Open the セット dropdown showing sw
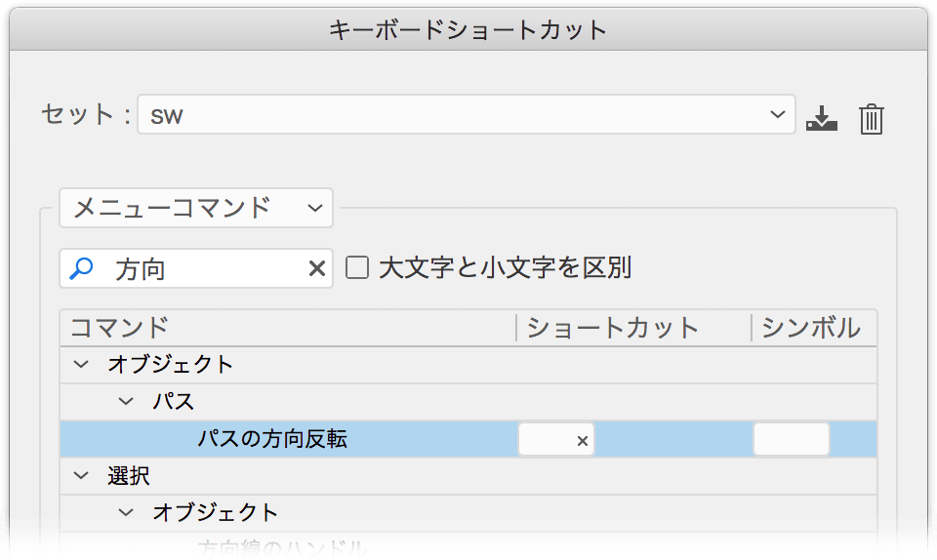The height and width of the screenshot is (560, 937). click(467, 114)
